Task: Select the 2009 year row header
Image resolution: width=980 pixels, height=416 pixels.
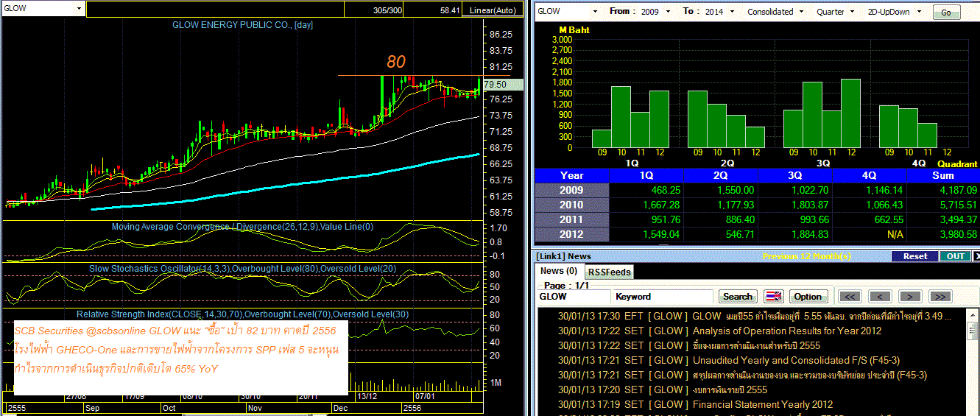Action: (572, 190)
